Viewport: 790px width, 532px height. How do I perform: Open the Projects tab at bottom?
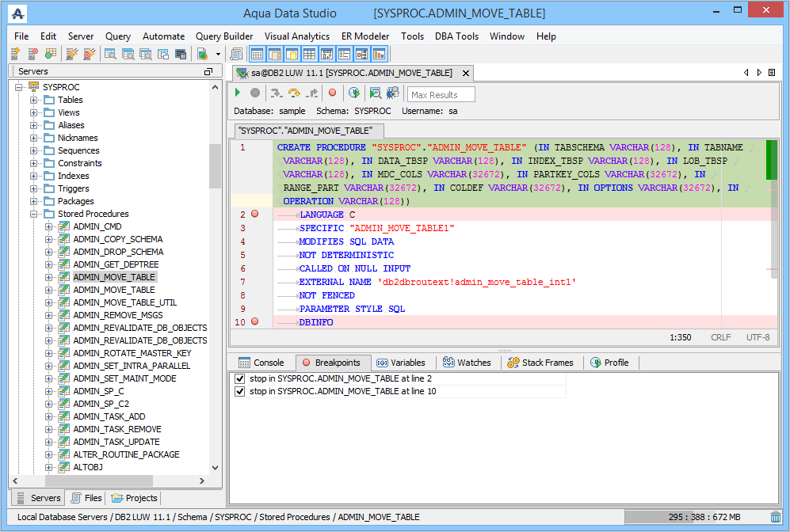[x=135, y=498]
